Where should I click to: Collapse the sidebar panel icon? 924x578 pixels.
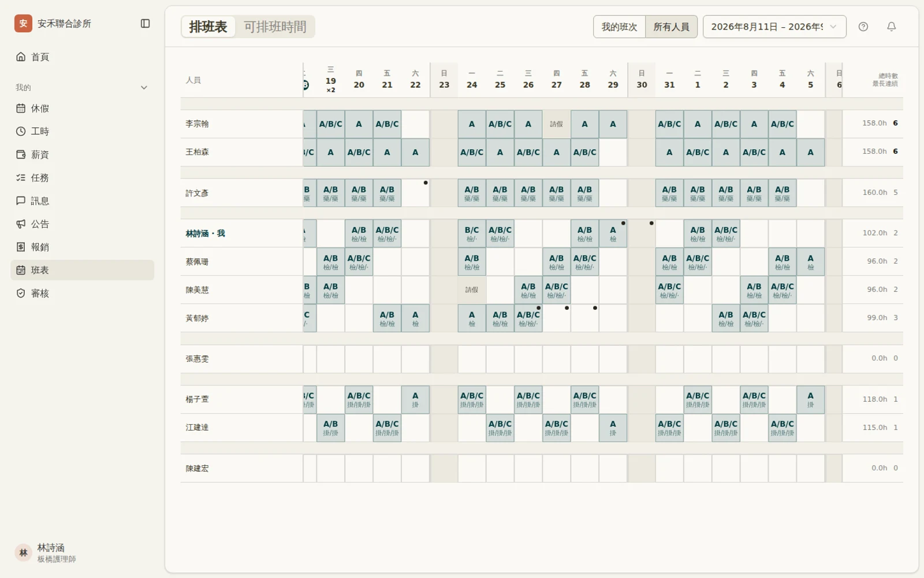point(146,24)
